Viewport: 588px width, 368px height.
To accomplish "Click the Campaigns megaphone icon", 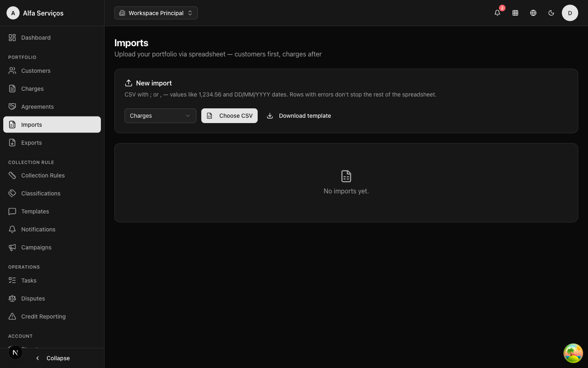I will point(12,247).
